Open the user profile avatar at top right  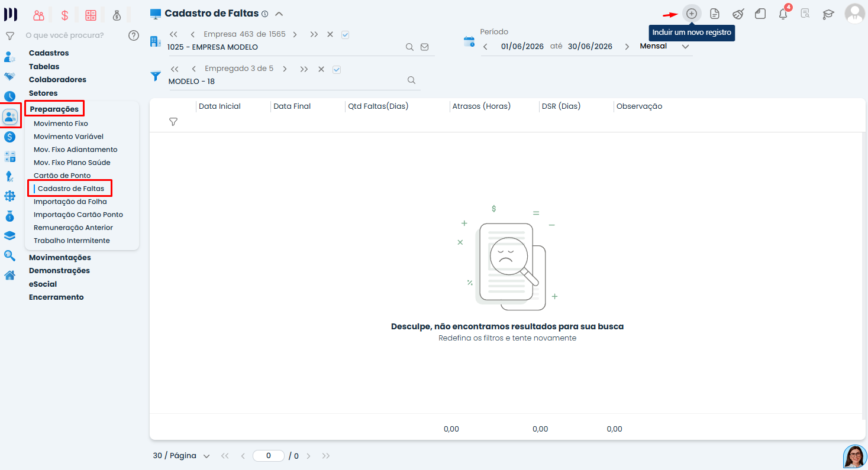[854, 14]
